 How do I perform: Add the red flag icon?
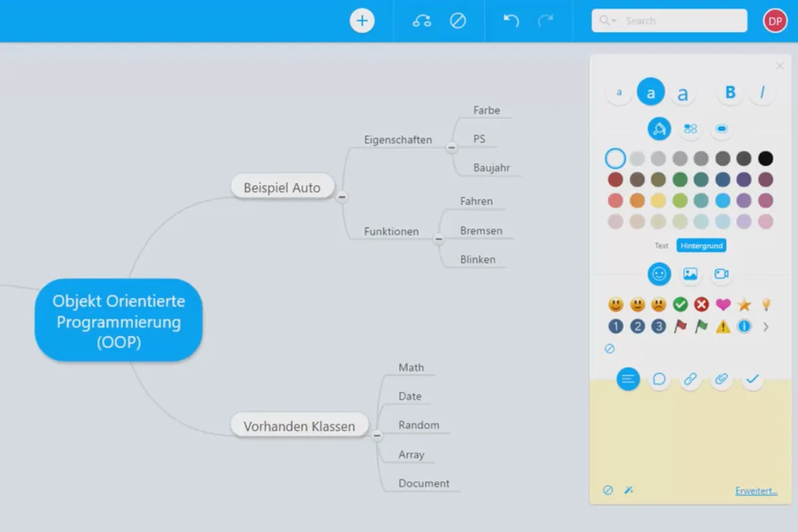680,327
